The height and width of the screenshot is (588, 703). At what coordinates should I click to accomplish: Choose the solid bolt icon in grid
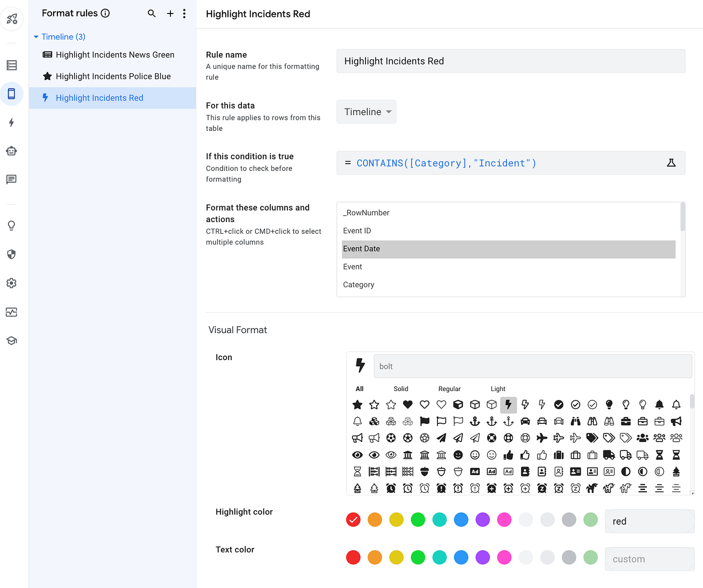508,405
